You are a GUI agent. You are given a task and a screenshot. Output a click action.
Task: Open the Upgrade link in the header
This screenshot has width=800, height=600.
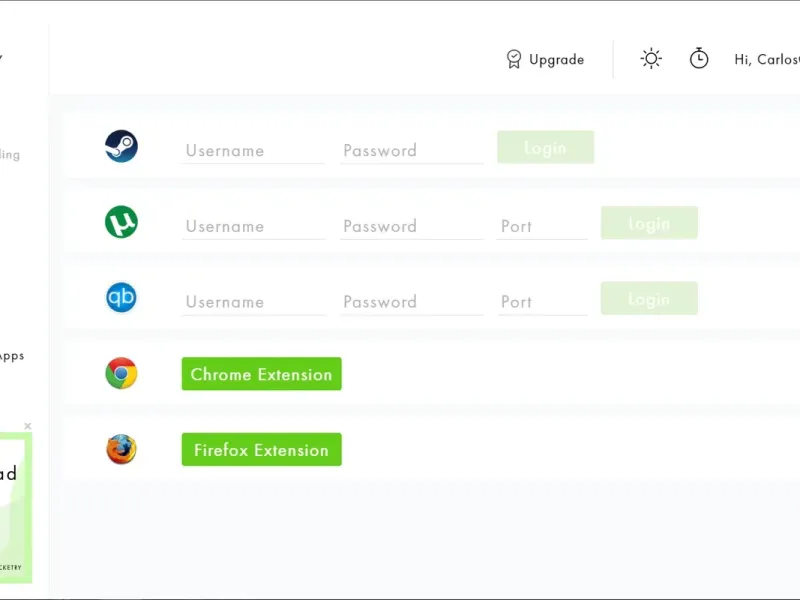pyautogui.click(x=545, y=60)
